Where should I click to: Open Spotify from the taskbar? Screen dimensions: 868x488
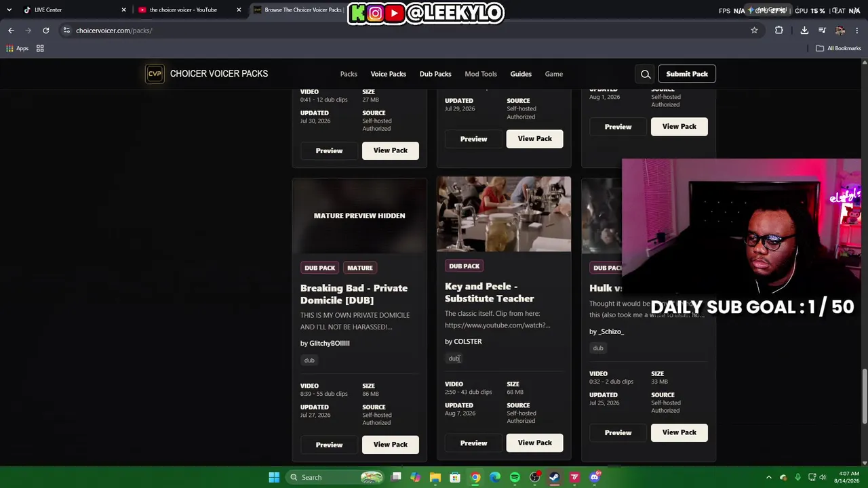coord(515,477)
